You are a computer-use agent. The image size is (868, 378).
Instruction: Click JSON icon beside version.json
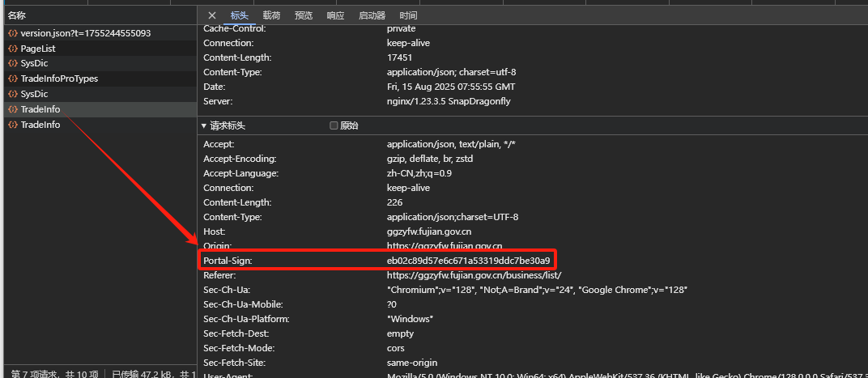[x=13, y=33]
